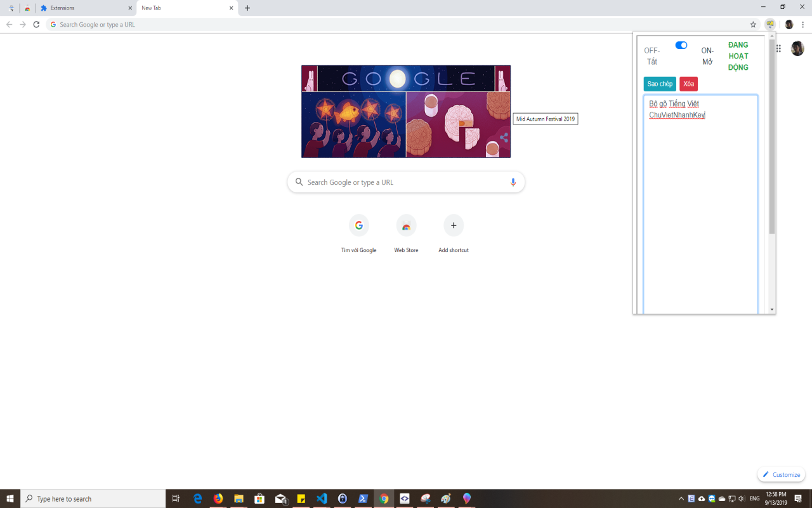The width and height of the screenshot is (812, 508).
Task: Open a new tab with plus button
Action: [x=247, y=8]
